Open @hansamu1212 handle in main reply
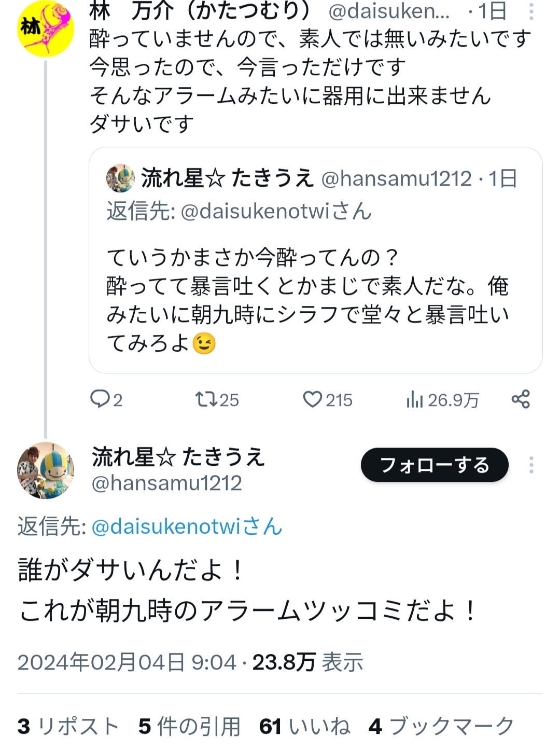Image resolution: width=560 pixels, height=750 pixels. (x=166, y=483)
